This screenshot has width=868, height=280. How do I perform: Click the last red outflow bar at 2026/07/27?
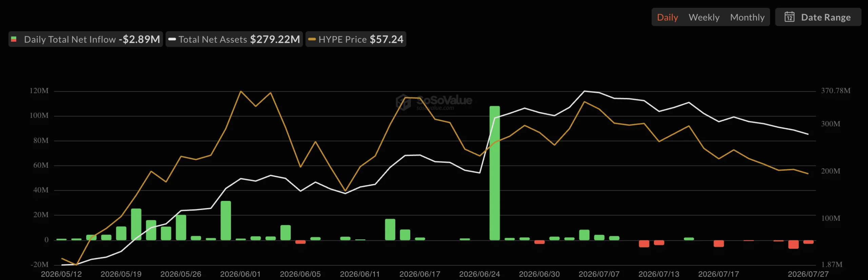808,242
